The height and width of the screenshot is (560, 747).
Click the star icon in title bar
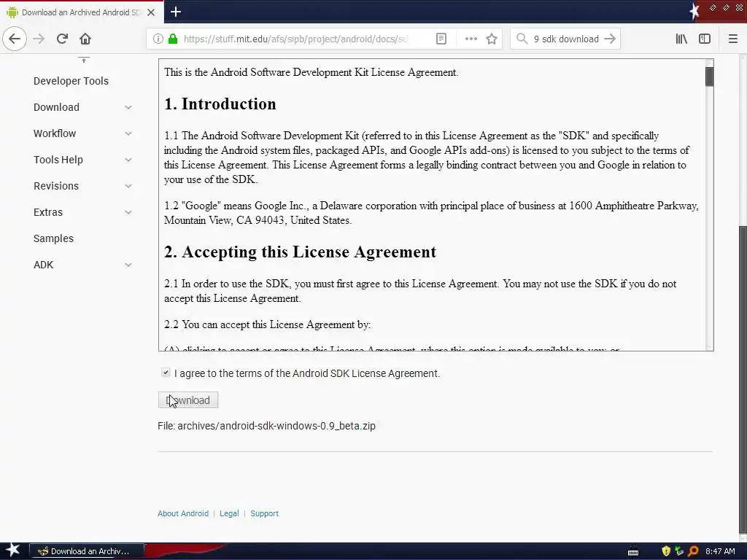pos(694,11)
